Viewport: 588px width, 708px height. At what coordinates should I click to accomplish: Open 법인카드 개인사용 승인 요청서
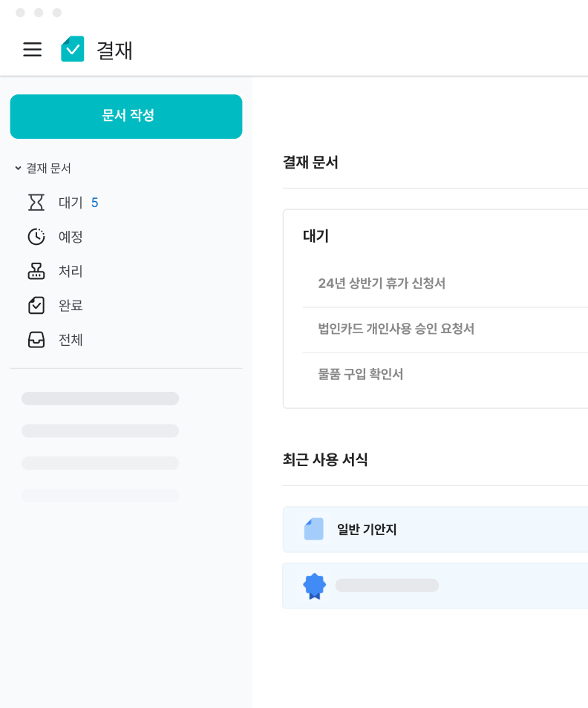click(396, 329)
